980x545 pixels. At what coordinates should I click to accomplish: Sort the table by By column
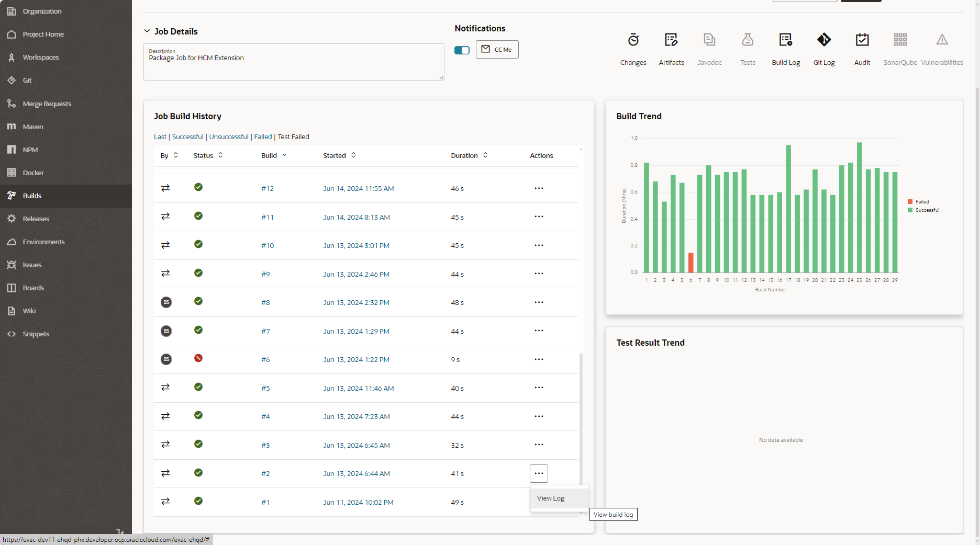pyautogui.click(x=176, y=155)
